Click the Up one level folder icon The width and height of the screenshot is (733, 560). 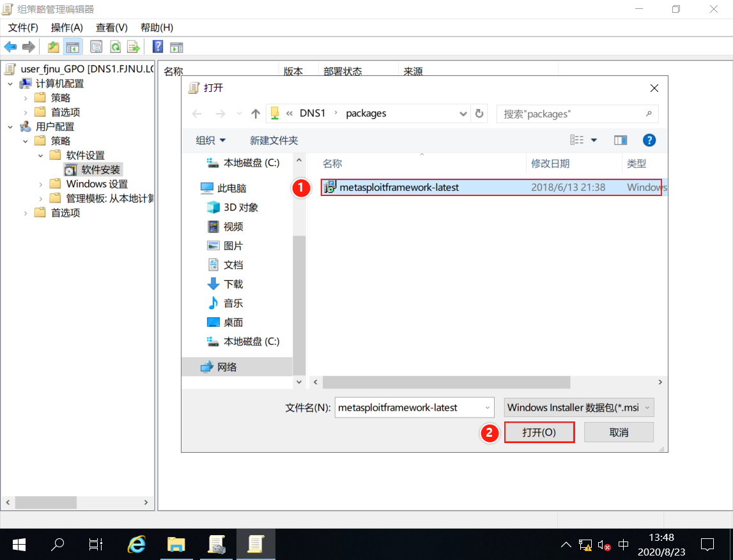tap(53, 47)
